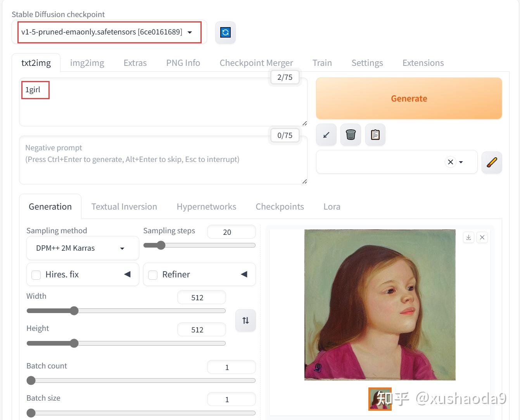Switch to the img2img tab
Image resolution: width=520 pixels, height=420 pixels.
point(87,63)
